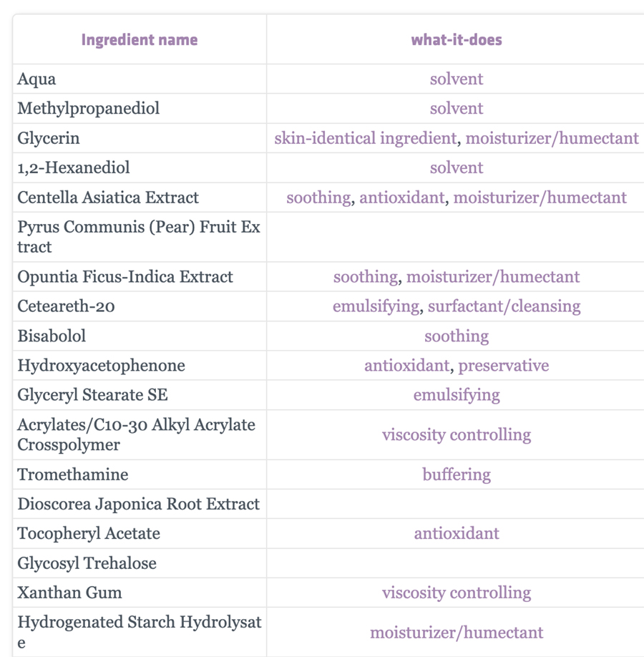Screen dimensions: 644x657
Task: Open the 'preservative' function link
Action: [x=504, y=366]
